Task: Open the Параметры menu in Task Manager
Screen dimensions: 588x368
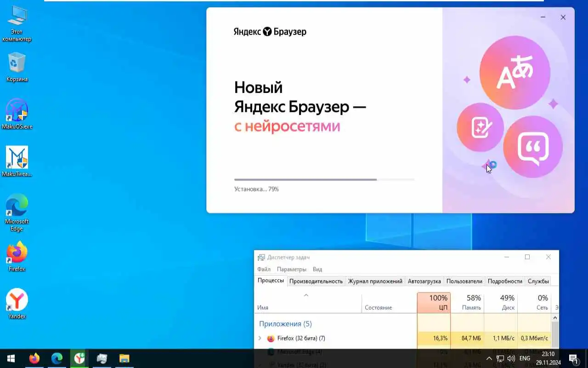Action: (292, 269)
